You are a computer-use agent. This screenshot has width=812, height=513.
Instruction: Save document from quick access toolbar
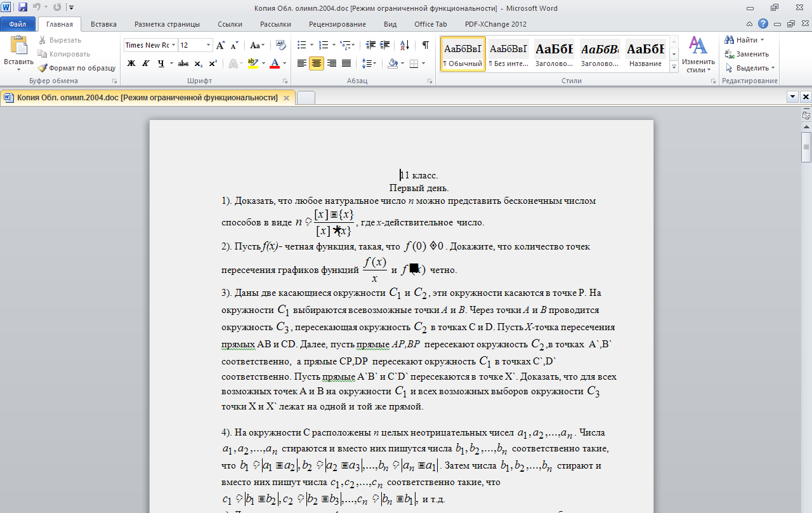[x=23, y=8]
